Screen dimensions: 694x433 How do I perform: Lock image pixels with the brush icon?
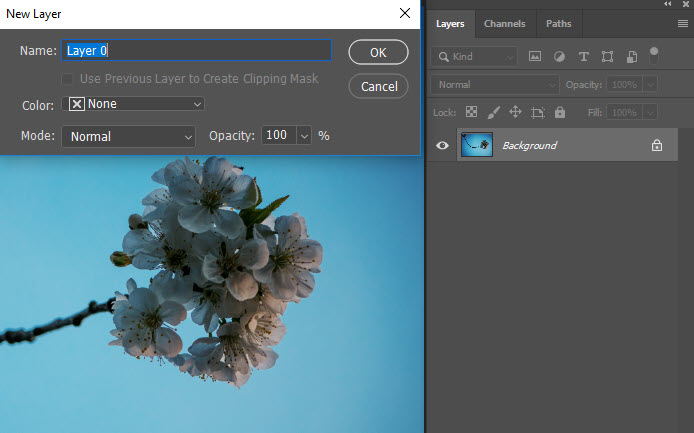[493, 112]
